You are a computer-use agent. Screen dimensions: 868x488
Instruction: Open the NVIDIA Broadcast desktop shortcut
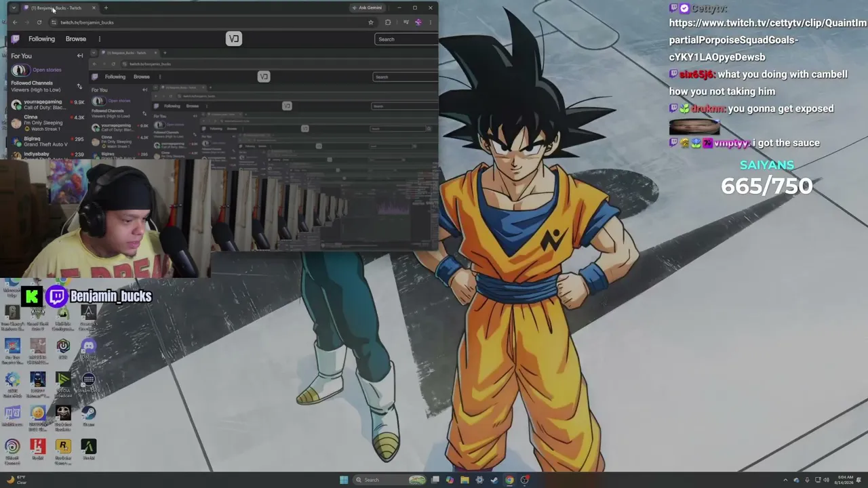[63, 383]
